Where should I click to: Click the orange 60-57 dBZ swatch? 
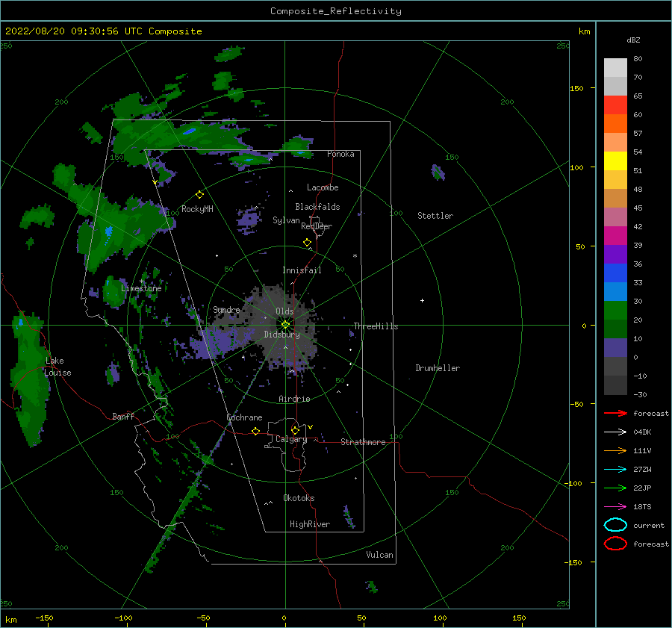click(615, 123)
